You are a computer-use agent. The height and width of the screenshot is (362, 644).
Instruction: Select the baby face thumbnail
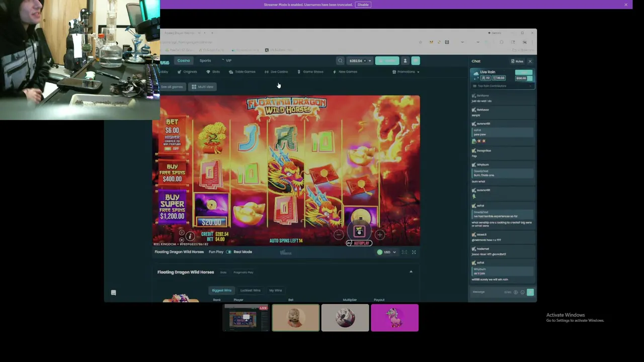point(296,318)
